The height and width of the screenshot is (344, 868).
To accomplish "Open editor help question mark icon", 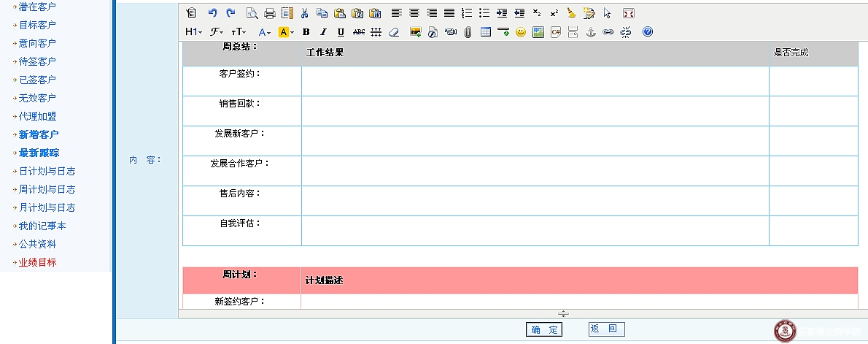I will [x=647, y=32].
